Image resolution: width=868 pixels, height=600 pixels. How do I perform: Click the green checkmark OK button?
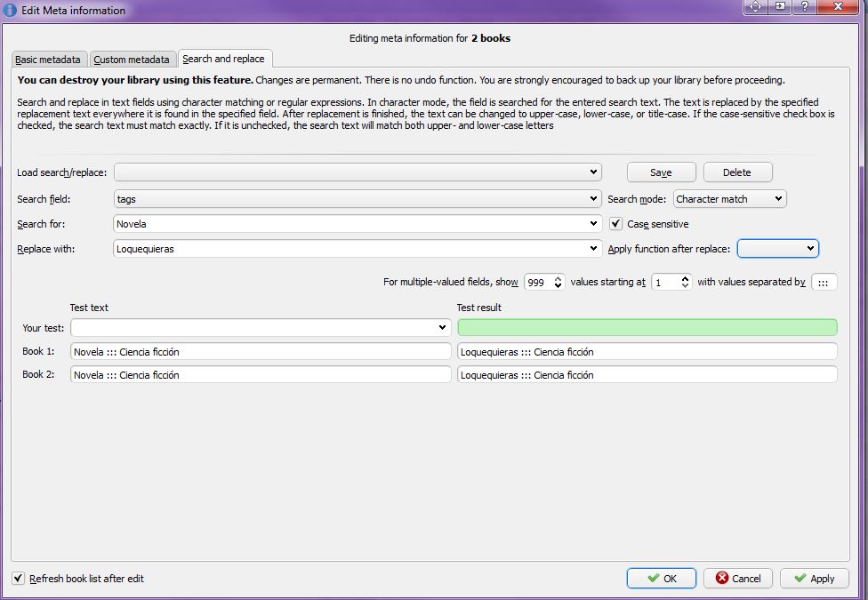click(x=661, y=579)
